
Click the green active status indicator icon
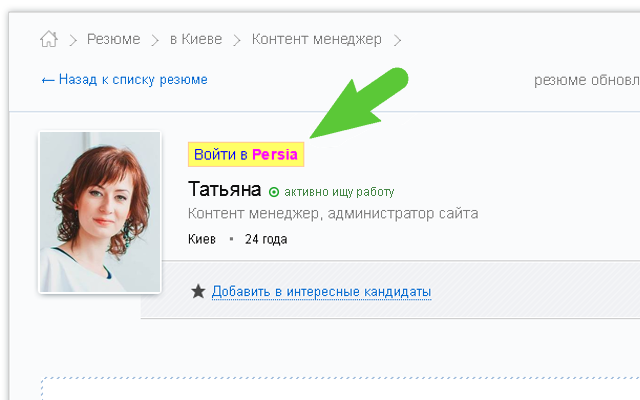274,192
